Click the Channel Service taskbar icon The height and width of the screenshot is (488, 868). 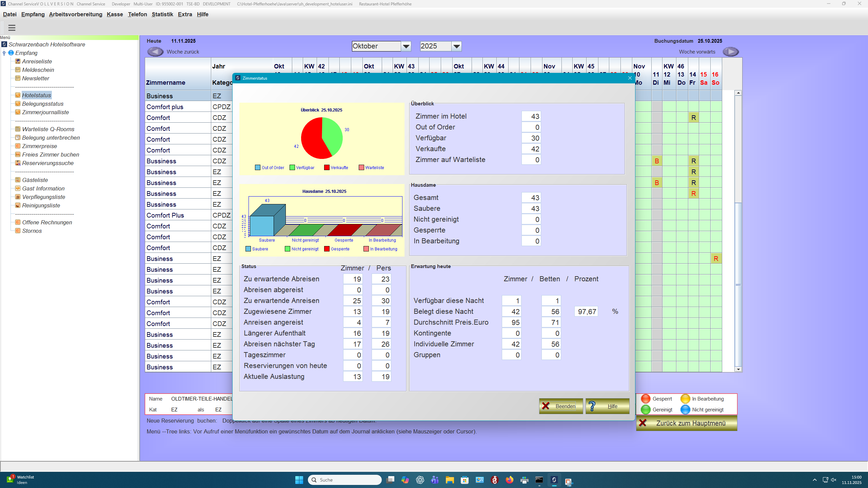point(554,480)
